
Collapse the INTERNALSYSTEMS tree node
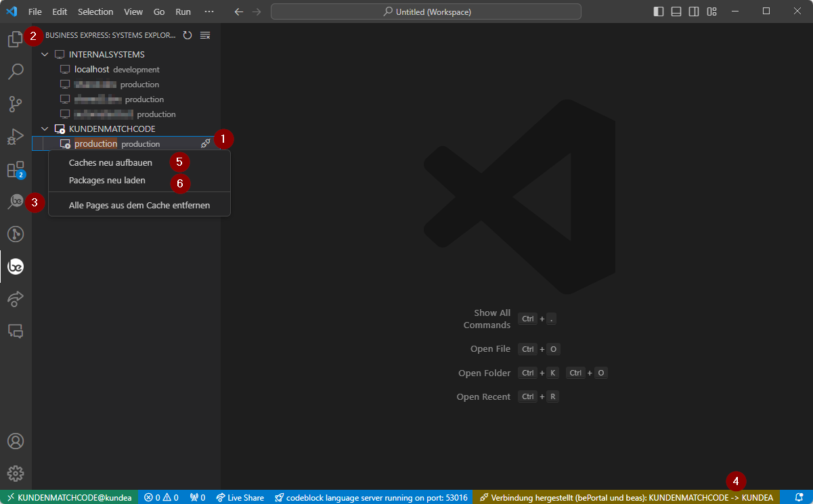click(45, 54)
